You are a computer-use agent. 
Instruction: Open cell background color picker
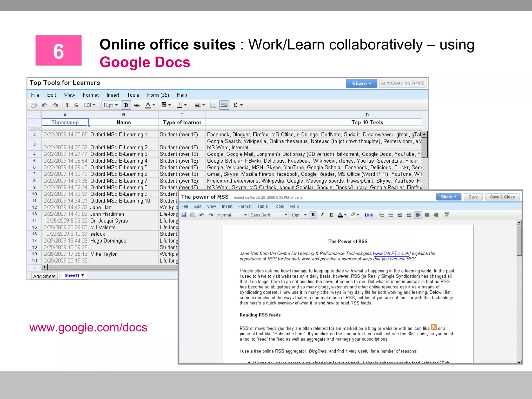coord(166,105)
